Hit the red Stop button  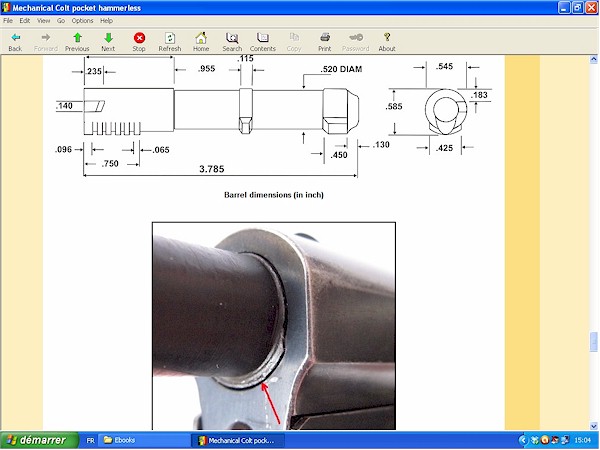139,41
